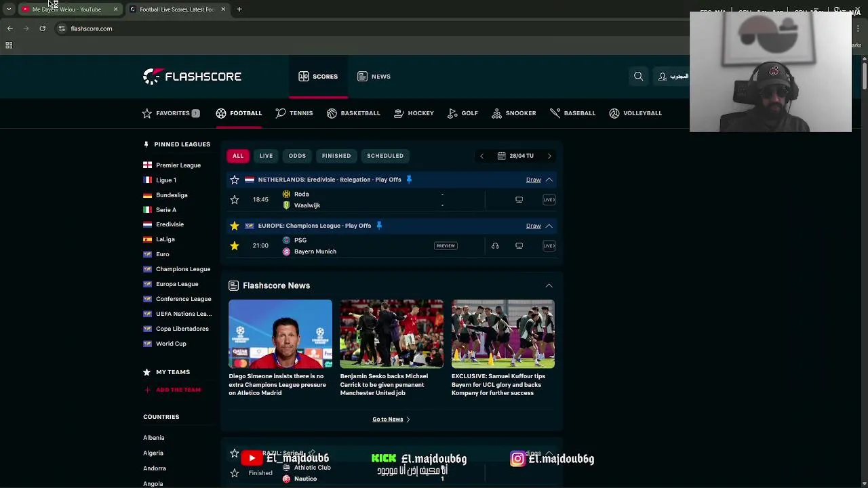
Task: Toggle favorite star on Brazil Serie B
Action: [x=235, y=453]
